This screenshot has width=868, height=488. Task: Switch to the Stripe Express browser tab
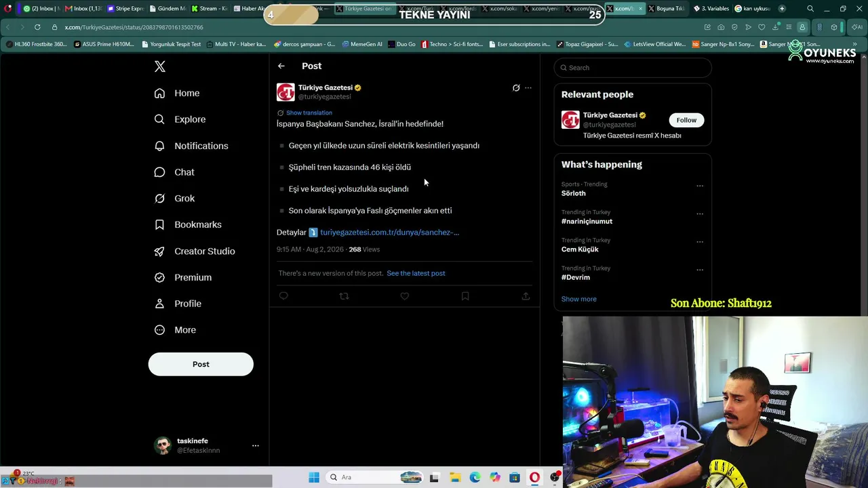click(x=125, y=9)
